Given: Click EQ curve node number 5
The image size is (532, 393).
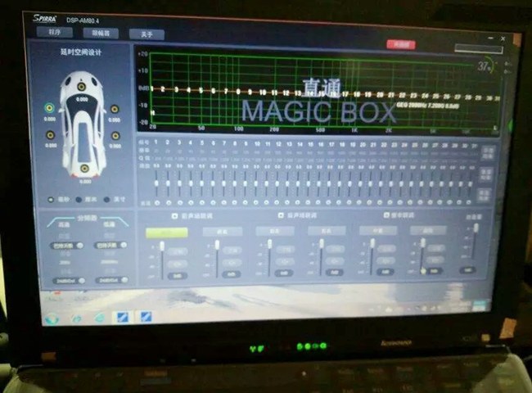Looking at the screenshot, I should (201, 90).
